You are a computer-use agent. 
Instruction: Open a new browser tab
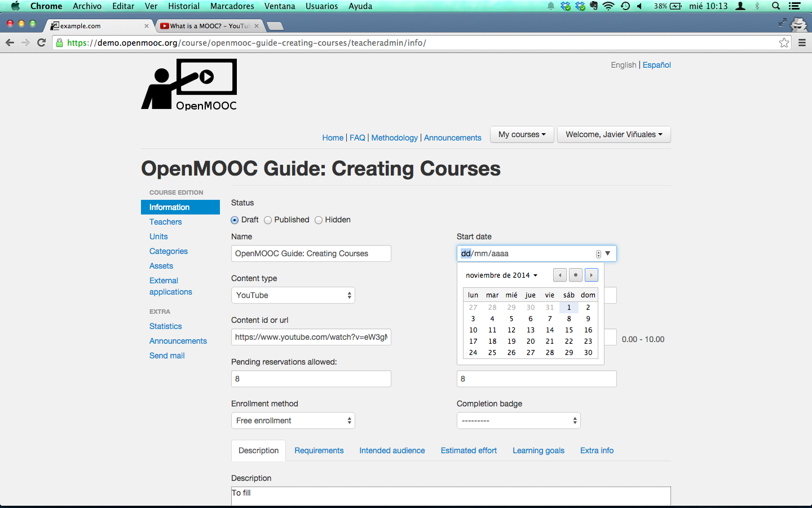275,26
